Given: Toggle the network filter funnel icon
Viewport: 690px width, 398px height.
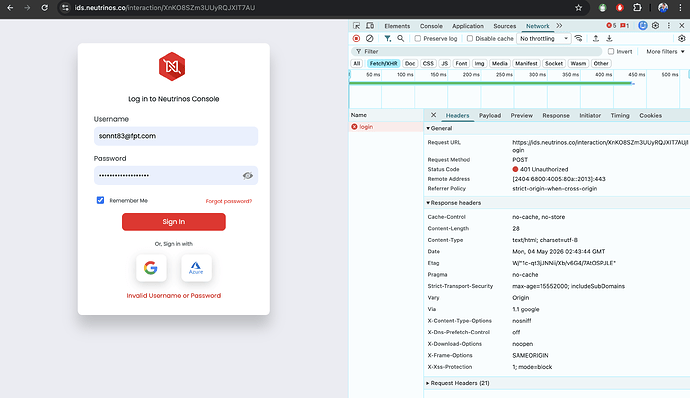Looking at the screenshot, I should 388,39.
